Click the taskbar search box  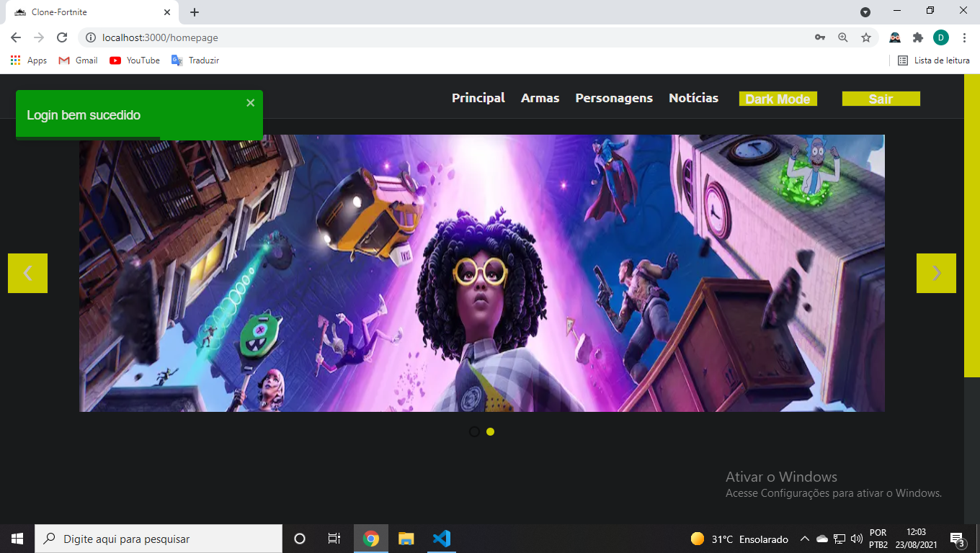coord(159,539)
